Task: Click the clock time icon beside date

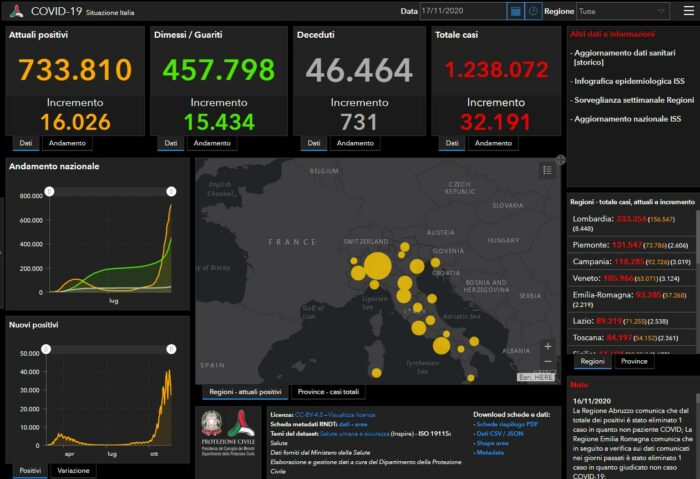Action: click(533, 11)
